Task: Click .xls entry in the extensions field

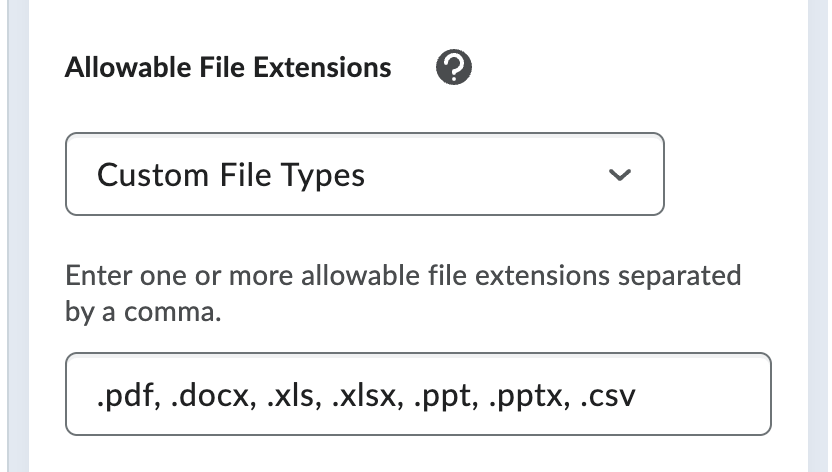Action: 290,396
